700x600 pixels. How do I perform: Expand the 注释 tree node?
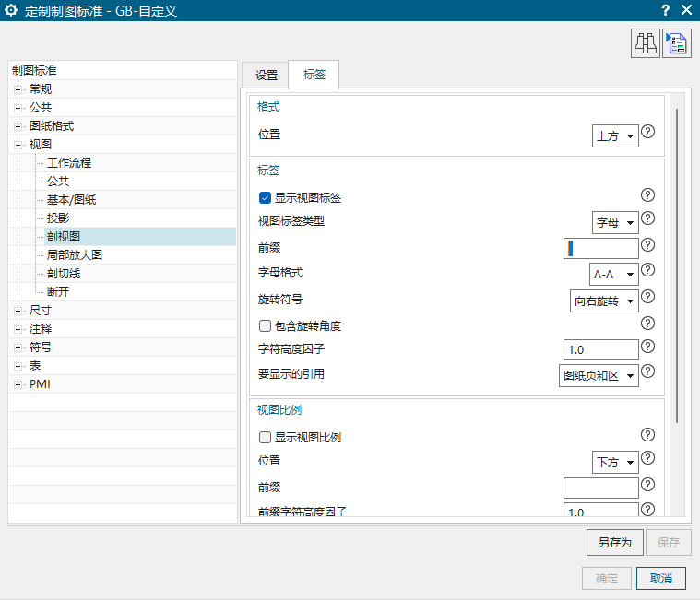click(18, 329)
